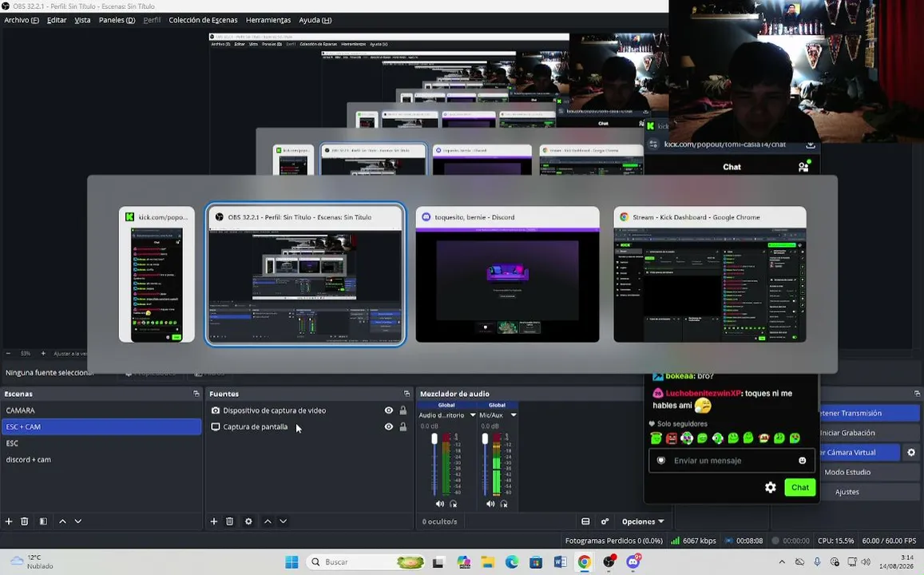Open source properties gear in Fuentes toolbar
The image size is (924, 575).
pos(248,521)
